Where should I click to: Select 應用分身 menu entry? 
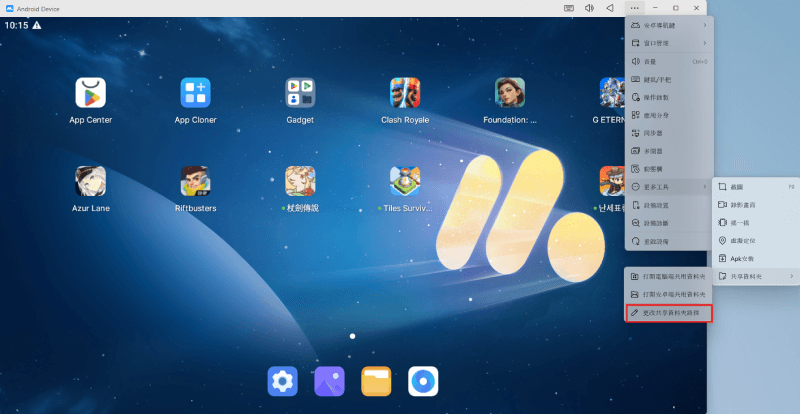pyautogui.click(x=669, y=115)
